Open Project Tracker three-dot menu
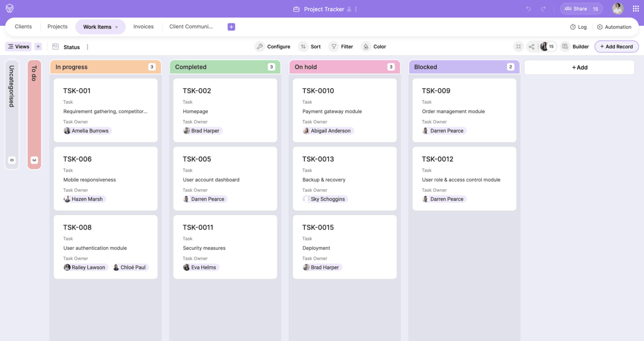 356,9
